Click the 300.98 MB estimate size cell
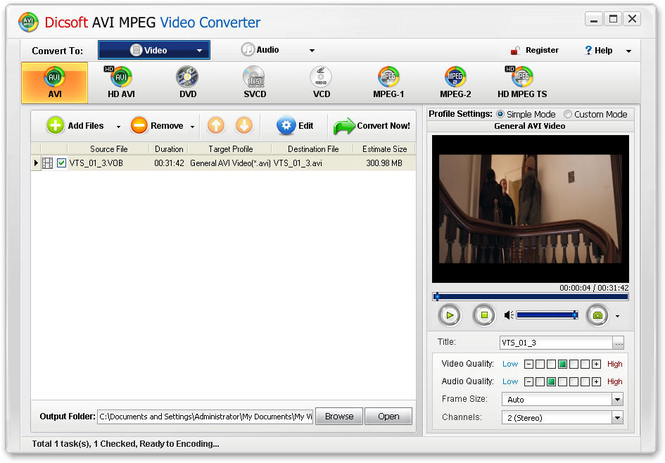The image size is (665, 463). point(384,163)
